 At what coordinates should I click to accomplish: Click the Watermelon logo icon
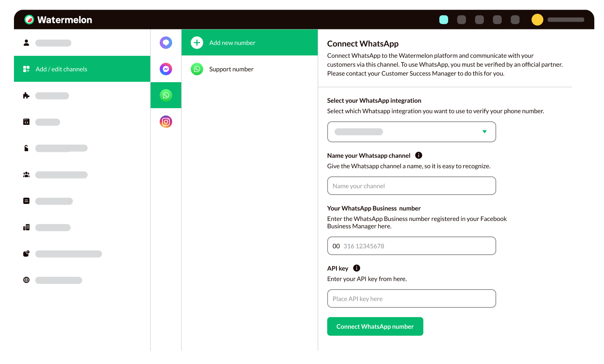click(29, 19)
